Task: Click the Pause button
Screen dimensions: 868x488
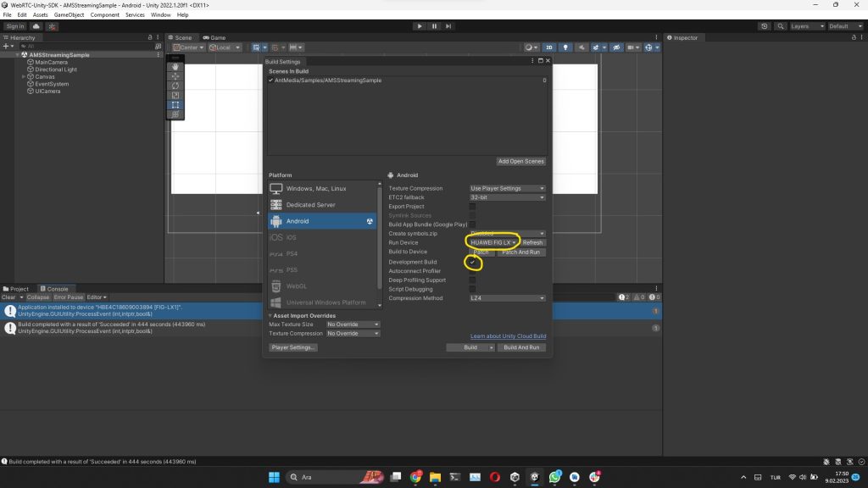Action: click(434, 26)
